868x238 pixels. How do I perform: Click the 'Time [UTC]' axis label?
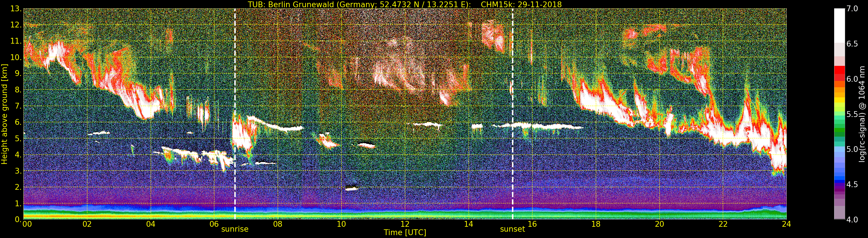(x=405, y=233)
